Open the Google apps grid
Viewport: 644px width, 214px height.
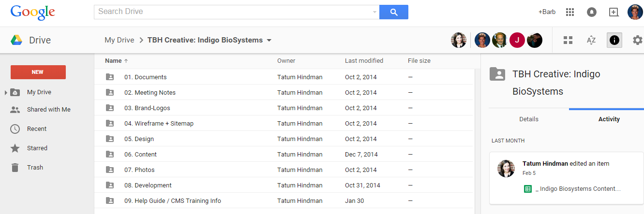click(570, 12)
